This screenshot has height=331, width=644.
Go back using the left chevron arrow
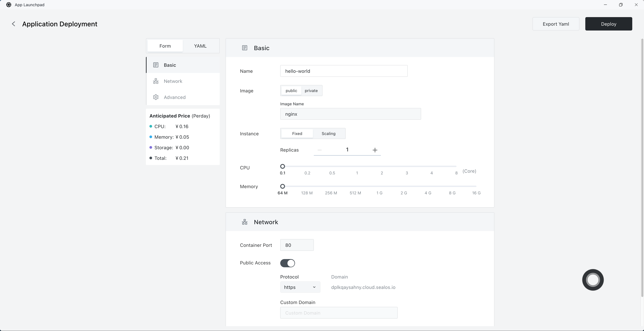pyautogui.click(x=13, y=24)
